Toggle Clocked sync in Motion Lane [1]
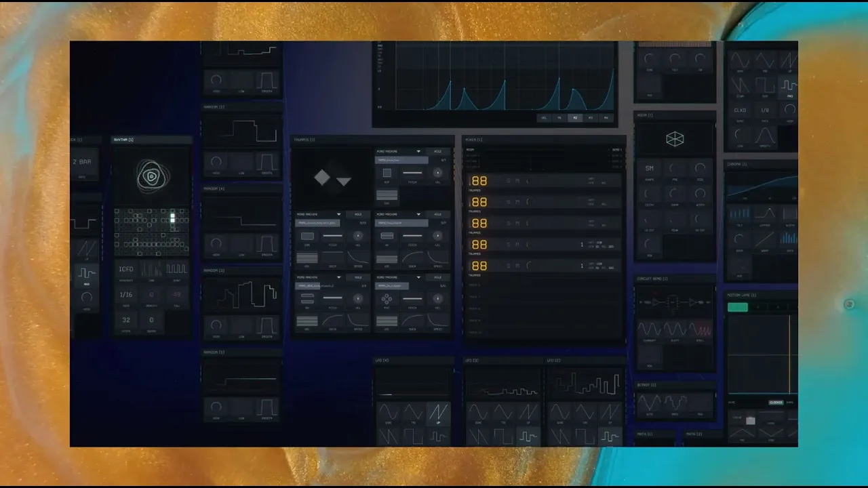 [x=776, y=403]
